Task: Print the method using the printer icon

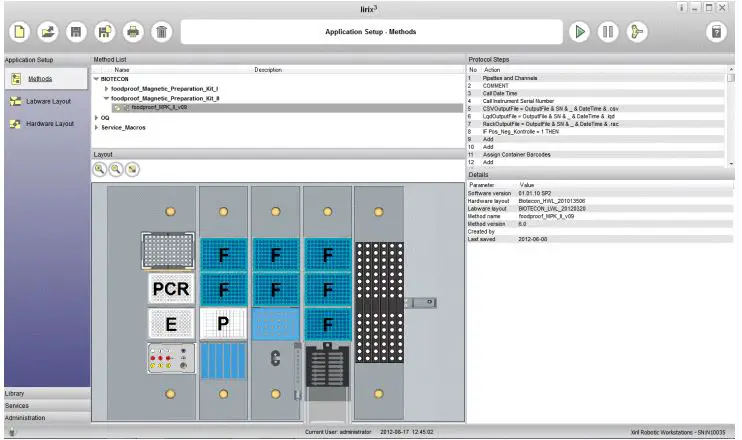Action: click(x=133, y=32)
